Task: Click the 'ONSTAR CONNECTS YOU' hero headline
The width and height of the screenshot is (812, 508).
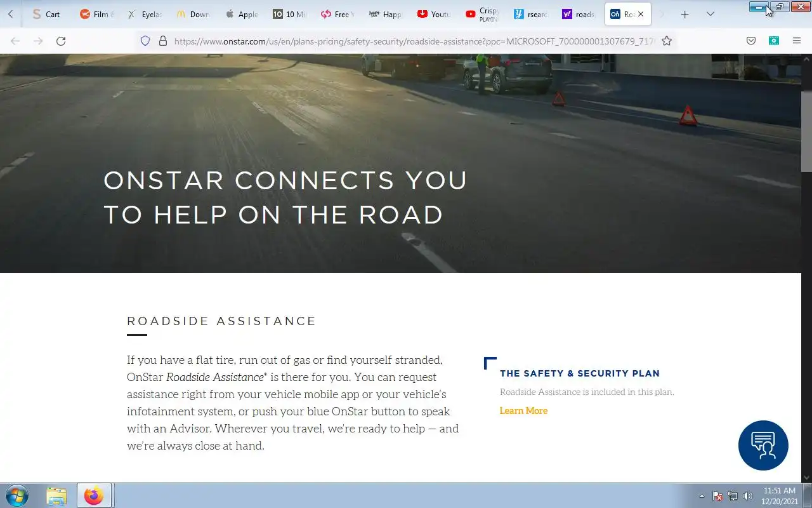Action: click(285, 180)
